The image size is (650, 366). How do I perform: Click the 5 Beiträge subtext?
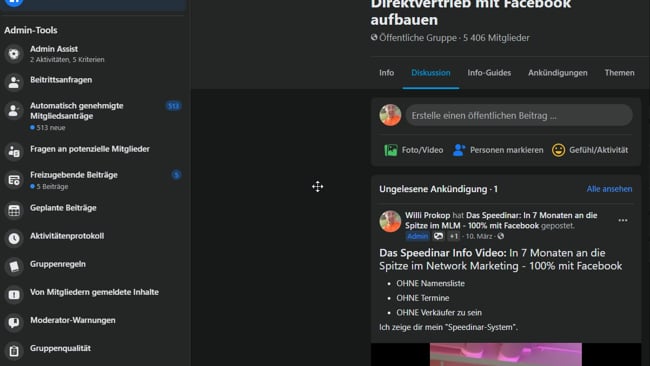click(x=52, y=187)
